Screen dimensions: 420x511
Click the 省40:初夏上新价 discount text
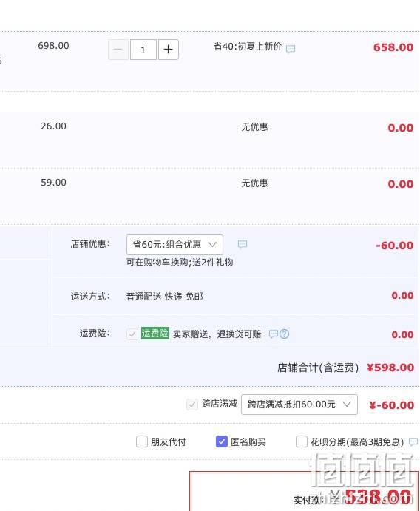247,47
